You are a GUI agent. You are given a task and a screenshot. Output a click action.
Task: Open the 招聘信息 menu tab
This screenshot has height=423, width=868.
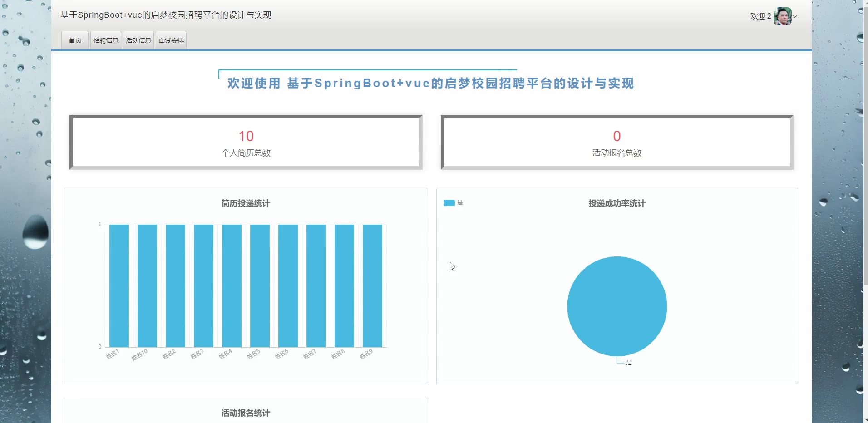106,40
